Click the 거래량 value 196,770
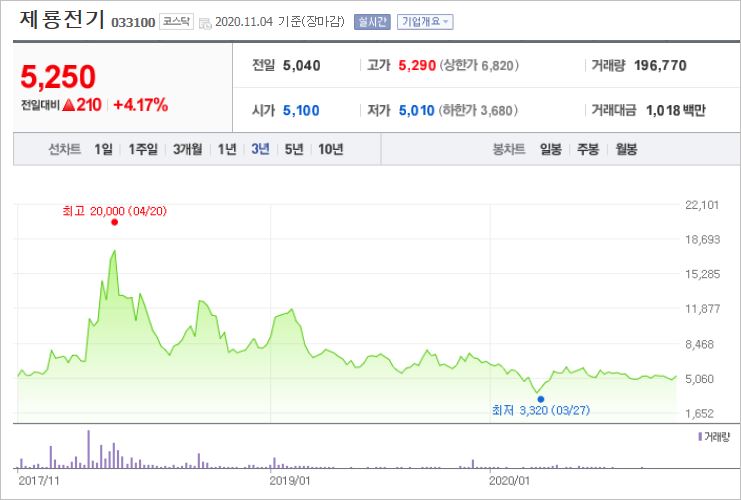 [x=660, y=65]
